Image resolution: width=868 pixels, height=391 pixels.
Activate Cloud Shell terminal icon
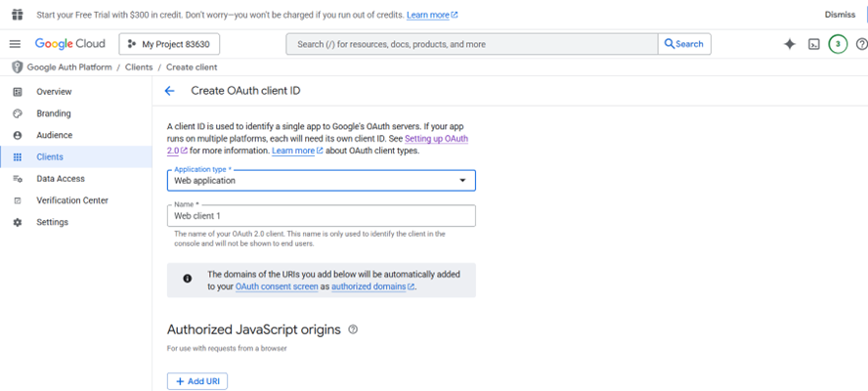click(x=813, y=44)
